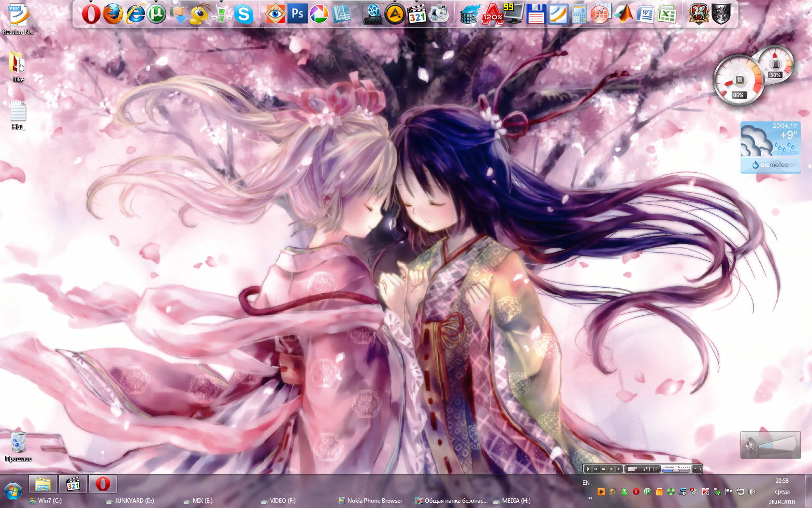Open MIX (E:) drive shortcut
Viewport: 812px width, 508px height.
pyautogui.click(x=198, y=501)
